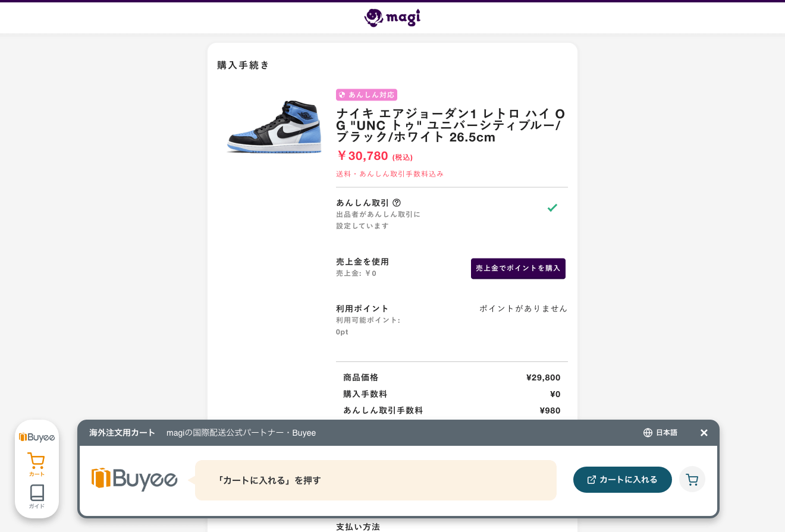Click the 支払い方法 heading
This screenshot has height=532, width=785.
(358, 527)
